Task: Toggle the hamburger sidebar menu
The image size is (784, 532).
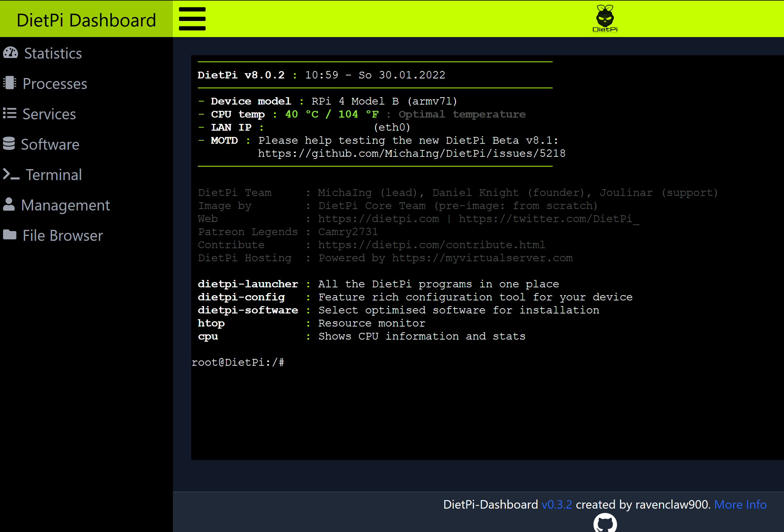Action: [192, 19]
